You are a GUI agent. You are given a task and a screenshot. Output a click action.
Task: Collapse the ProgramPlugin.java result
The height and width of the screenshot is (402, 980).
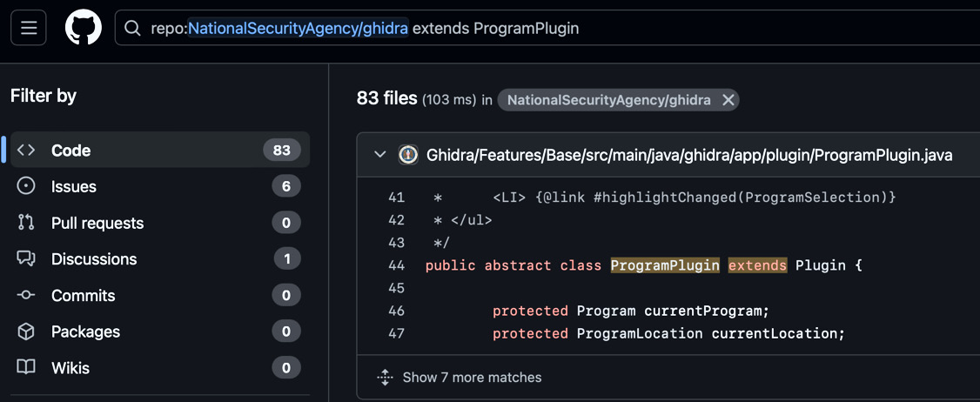pyautogui.click(x=379, y=155)
